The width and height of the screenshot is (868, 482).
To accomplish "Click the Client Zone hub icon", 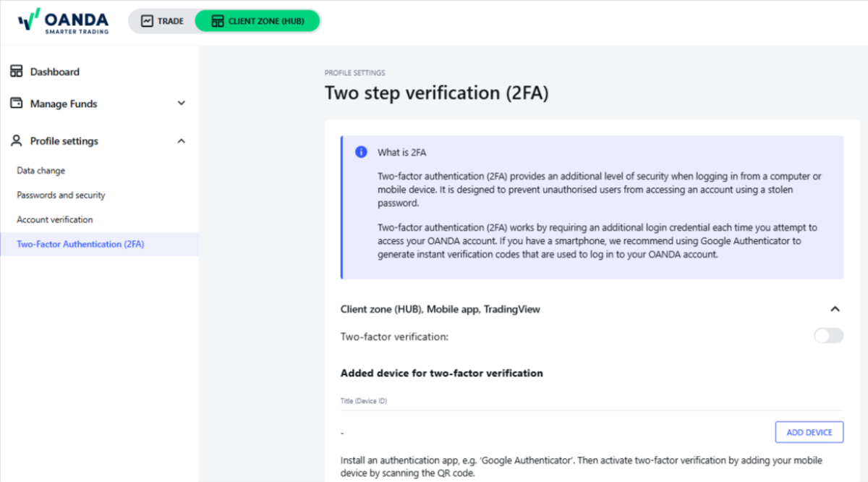I will pyautogui.click(x=217, y=21).
